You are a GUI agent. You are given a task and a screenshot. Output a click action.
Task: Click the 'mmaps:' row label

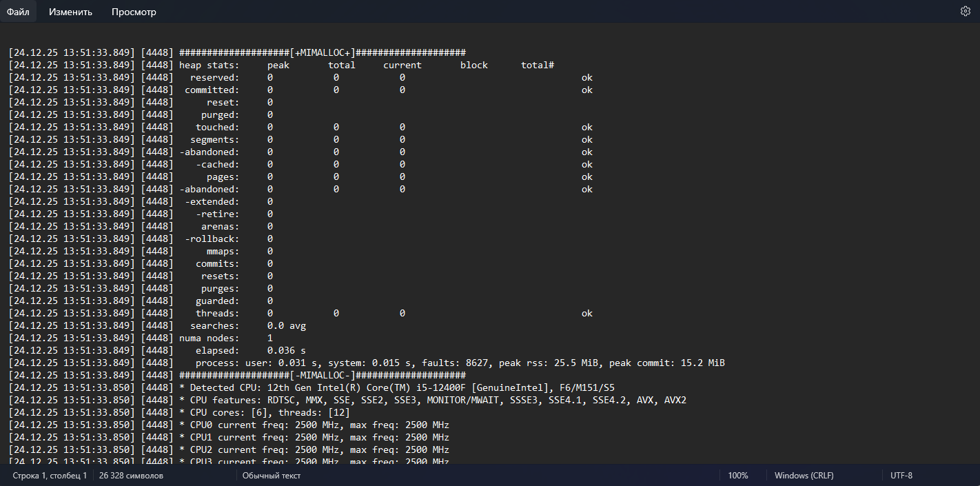pos(223,251)
